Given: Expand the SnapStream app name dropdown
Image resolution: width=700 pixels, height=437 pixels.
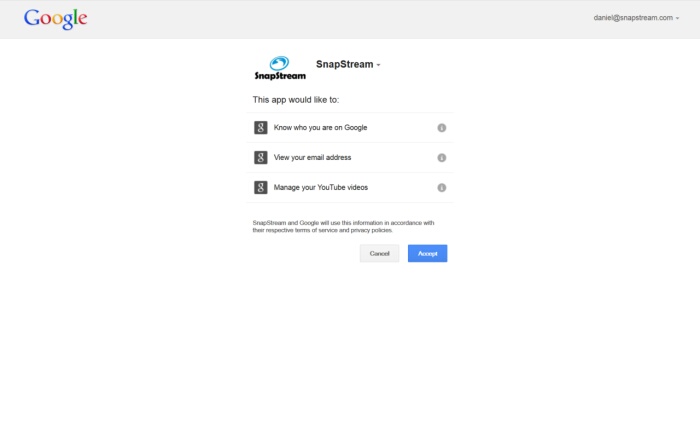Looking at the screenshot, I should tap(348, 64).
